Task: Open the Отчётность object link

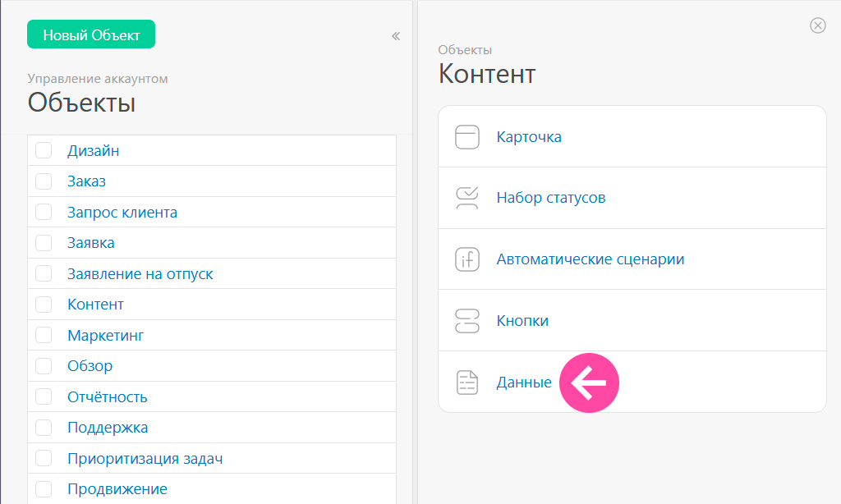Action: (108, 396)
